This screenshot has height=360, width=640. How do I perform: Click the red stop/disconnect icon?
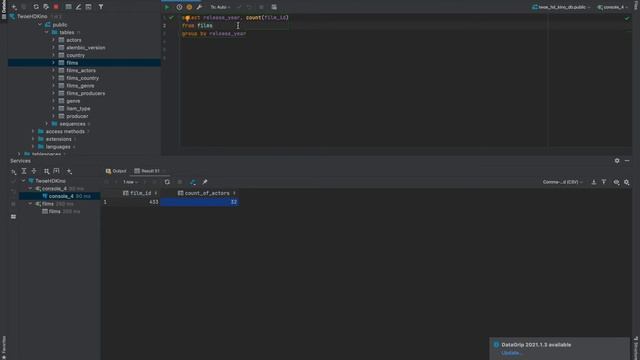(x=56, y=7)
